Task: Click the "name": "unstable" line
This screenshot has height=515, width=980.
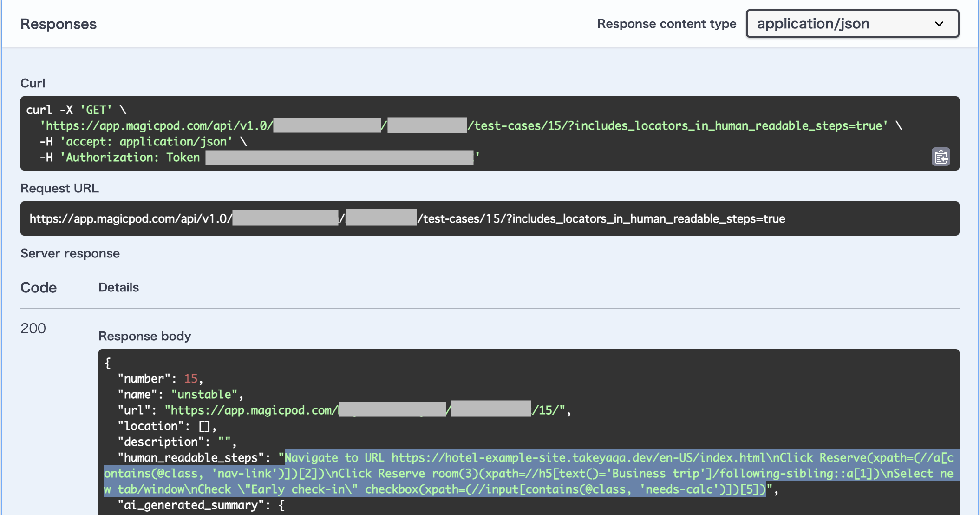Action: [x=181, y=395]
